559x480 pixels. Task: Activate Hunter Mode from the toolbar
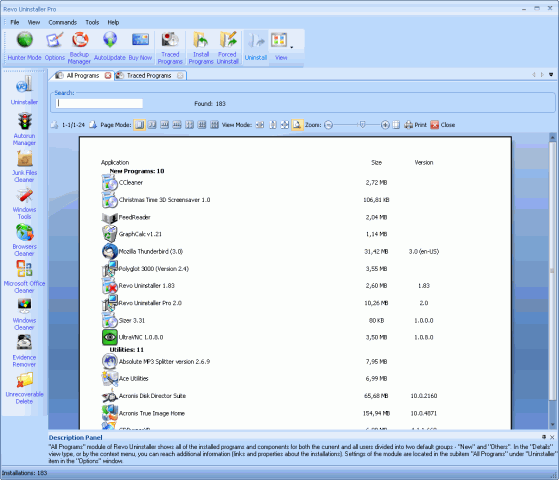24,46
